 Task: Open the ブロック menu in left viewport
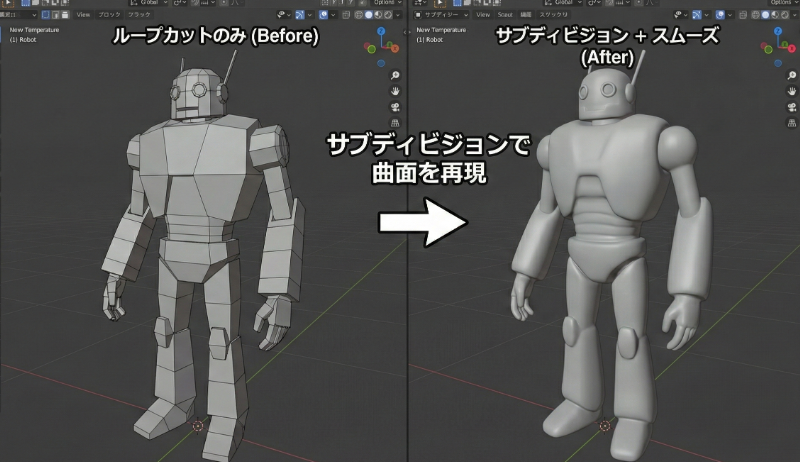click(x=109, y=15)
